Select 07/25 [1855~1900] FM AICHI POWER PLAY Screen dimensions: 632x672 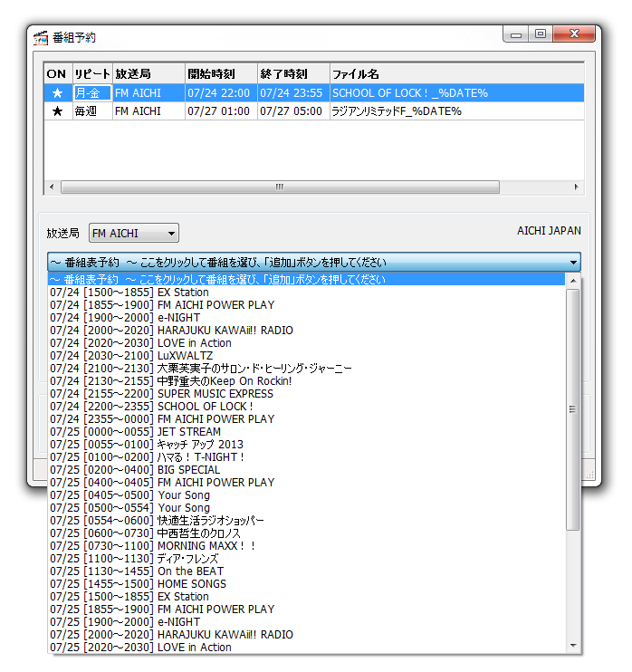pos(306,609)
